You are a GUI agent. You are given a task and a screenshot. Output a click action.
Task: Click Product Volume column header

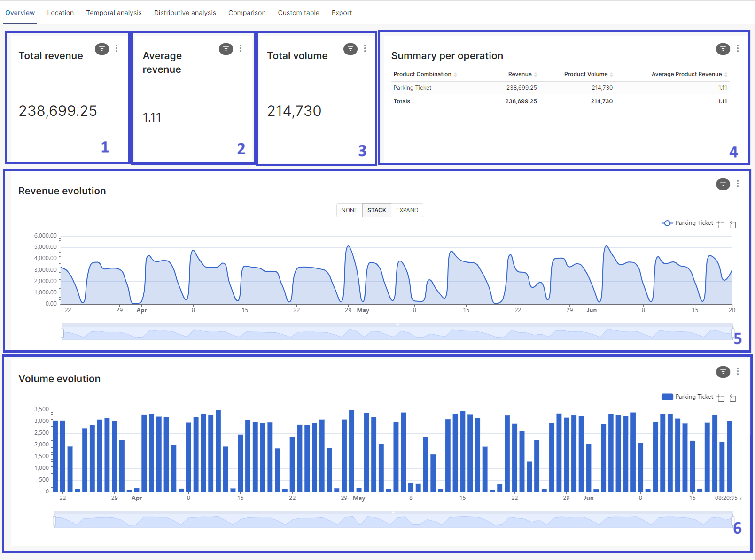[x=586, y=74]
